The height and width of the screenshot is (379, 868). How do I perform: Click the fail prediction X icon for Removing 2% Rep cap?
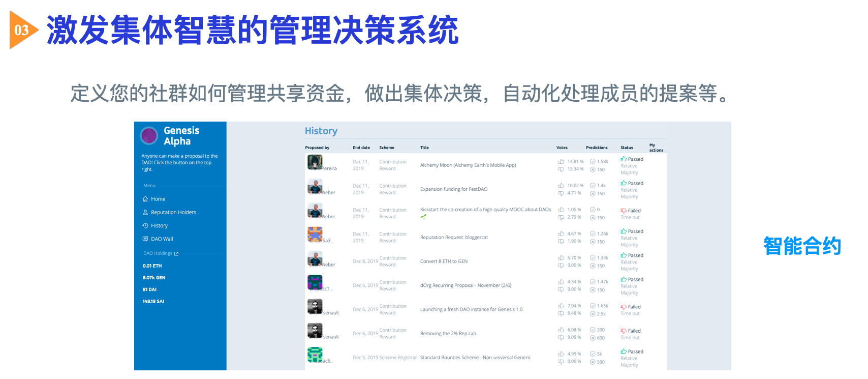[593, 338]
